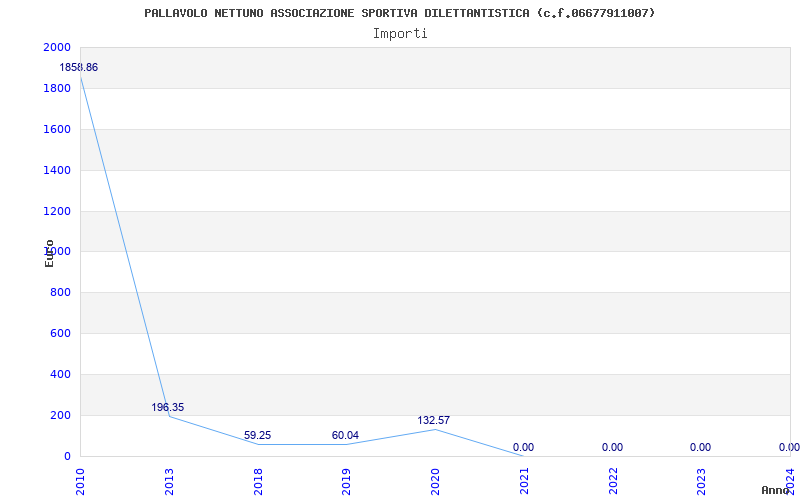Click the Anno x-axis title
The height and width of the screenshot is (500, 800).
tap(775, 490)
